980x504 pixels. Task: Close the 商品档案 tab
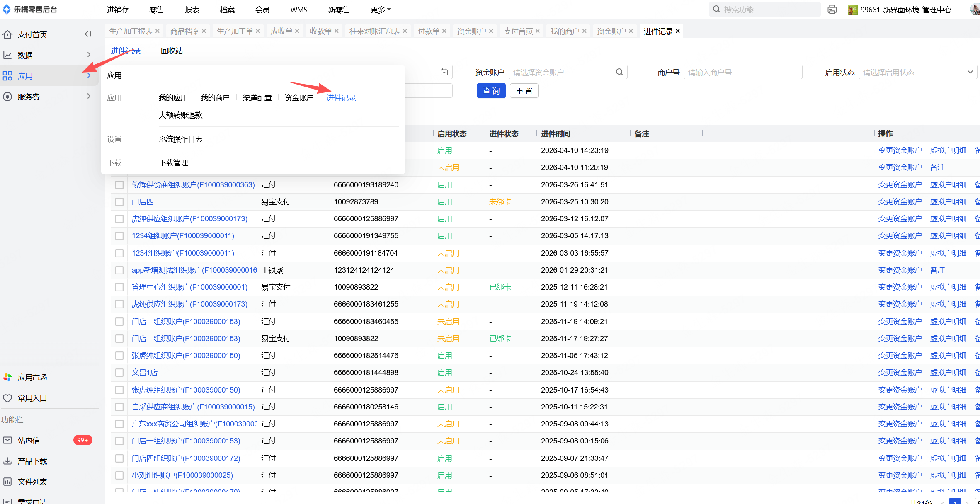pos(204,31)
